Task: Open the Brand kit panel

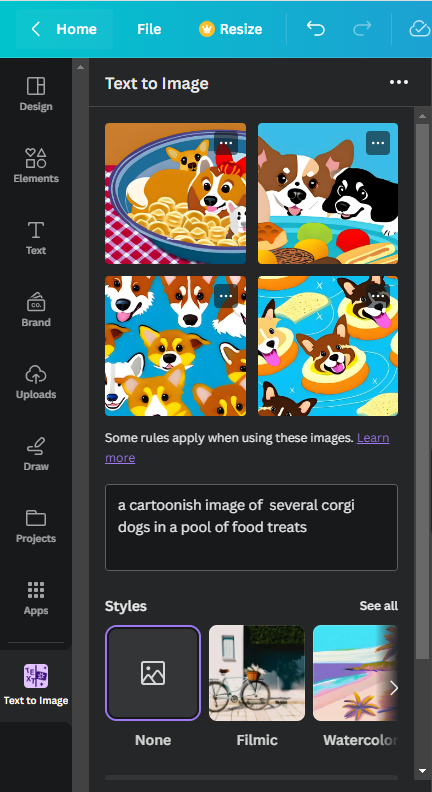Action: tap(36, 309)
